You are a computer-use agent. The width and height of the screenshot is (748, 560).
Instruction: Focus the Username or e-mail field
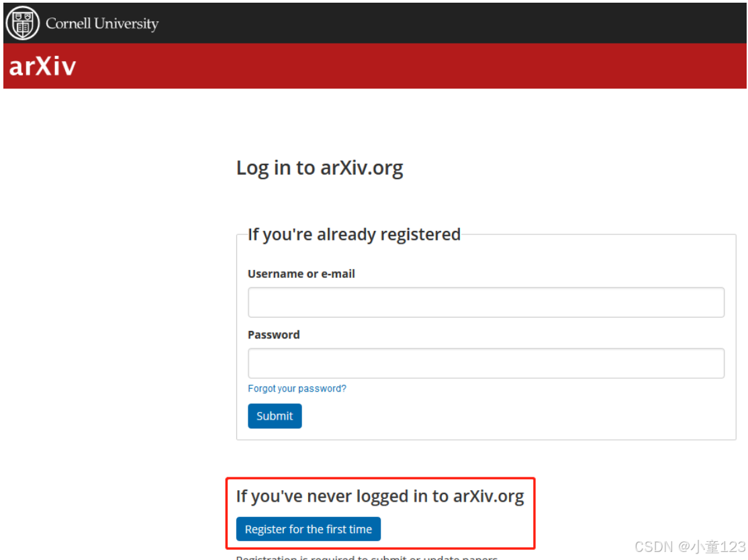485,302
